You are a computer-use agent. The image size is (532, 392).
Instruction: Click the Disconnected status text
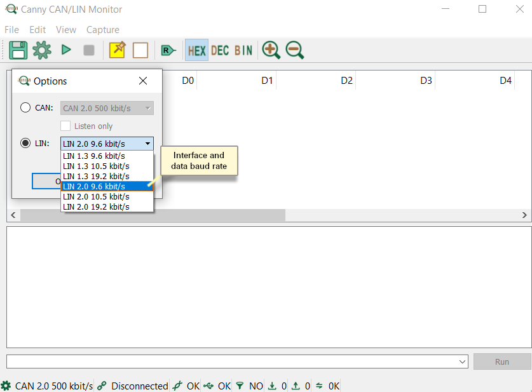click(x=139, y=386)
